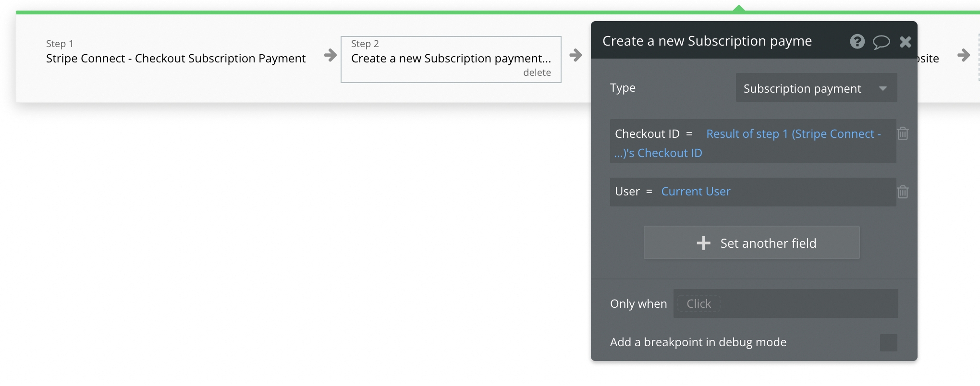
Task: Click the panel title Create a new Subscription payme
Action: [707, 41]
